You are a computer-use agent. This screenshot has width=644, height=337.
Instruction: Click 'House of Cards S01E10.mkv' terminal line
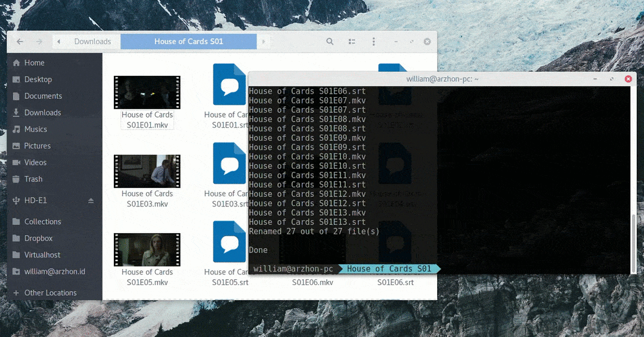click(307, 157)
